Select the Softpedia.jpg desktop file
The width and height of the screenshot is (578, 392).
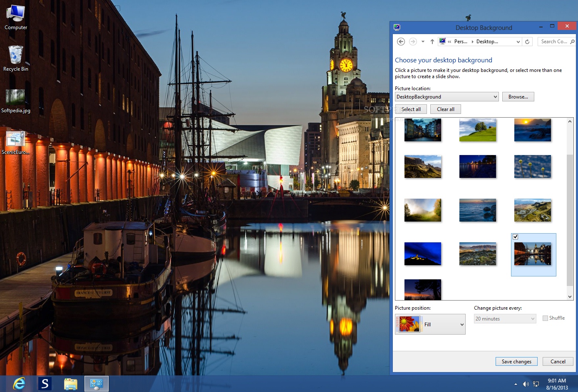point(16,101)
